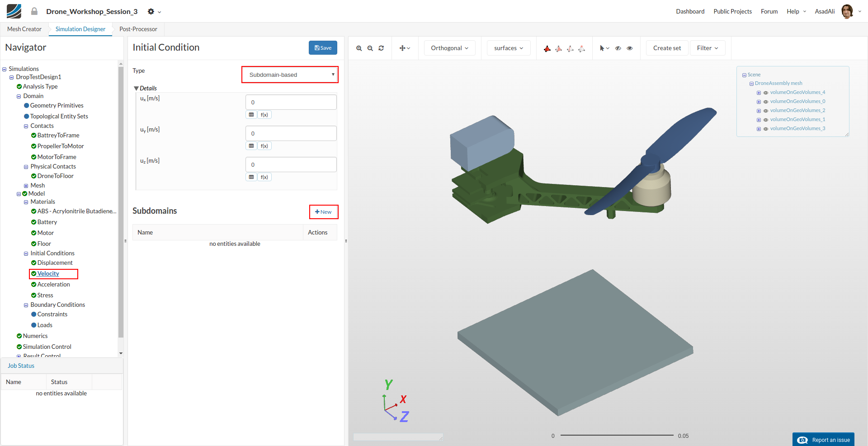Viewport: 868px width, 446px height.
Task: Hide volumeOnGeoVolumes_3 using its eye icon
Action: pos(766,129)
